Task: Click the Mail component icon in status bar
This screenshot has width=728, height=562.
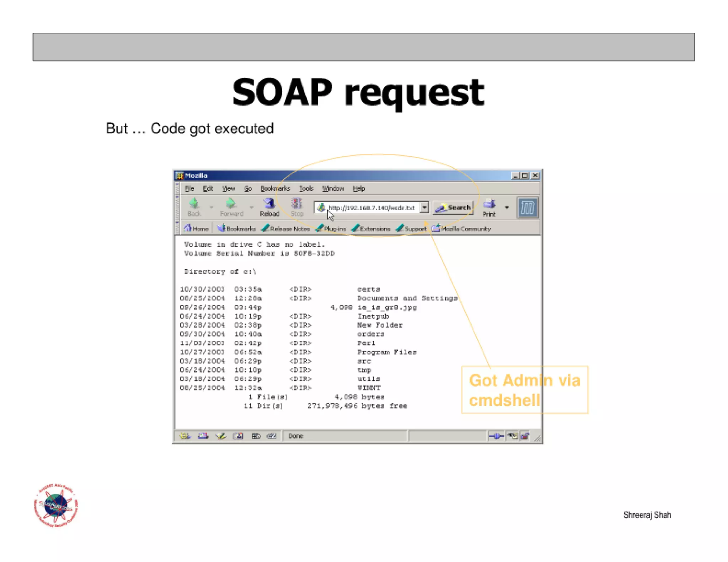Action: point(203,436)
